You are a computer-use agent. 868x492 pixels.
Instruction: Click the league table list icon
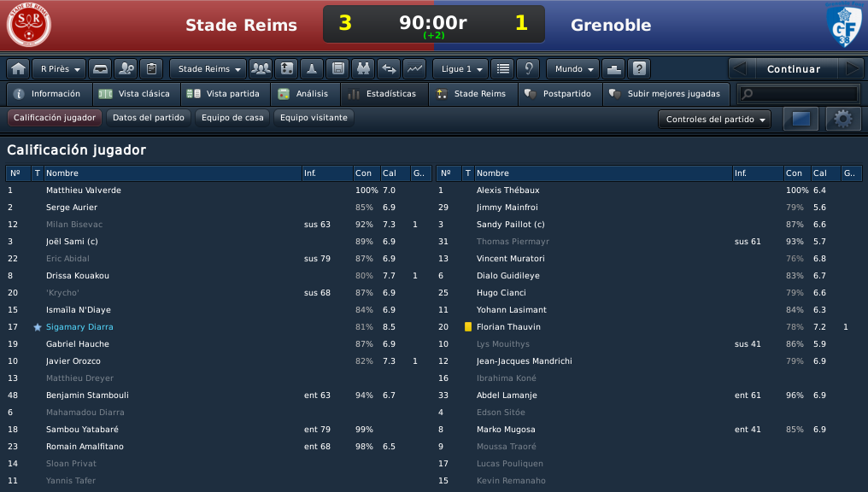pos(502,69)
